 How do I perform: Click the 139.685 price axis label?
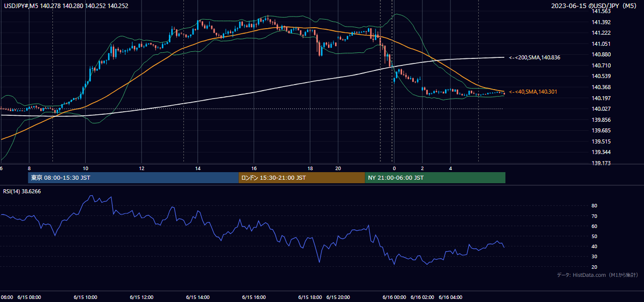601,130
